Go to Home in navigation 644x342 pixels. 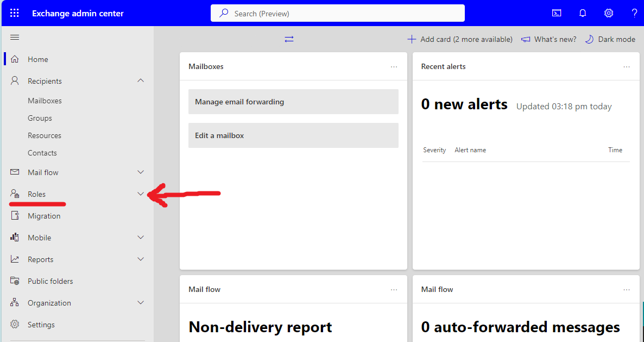38,59
